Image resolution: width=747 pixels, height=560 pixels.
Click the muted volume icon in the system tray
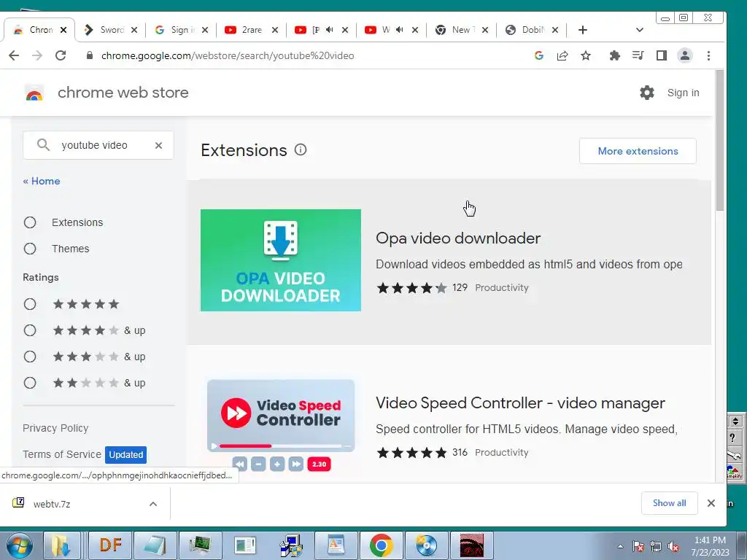click(x=673, y=546)
